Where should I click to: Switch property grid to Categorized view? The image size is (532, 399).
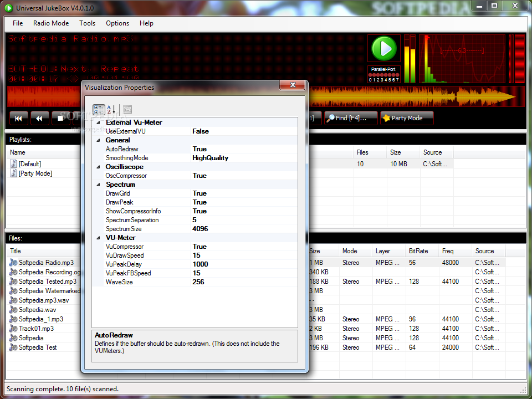[99, 110]
